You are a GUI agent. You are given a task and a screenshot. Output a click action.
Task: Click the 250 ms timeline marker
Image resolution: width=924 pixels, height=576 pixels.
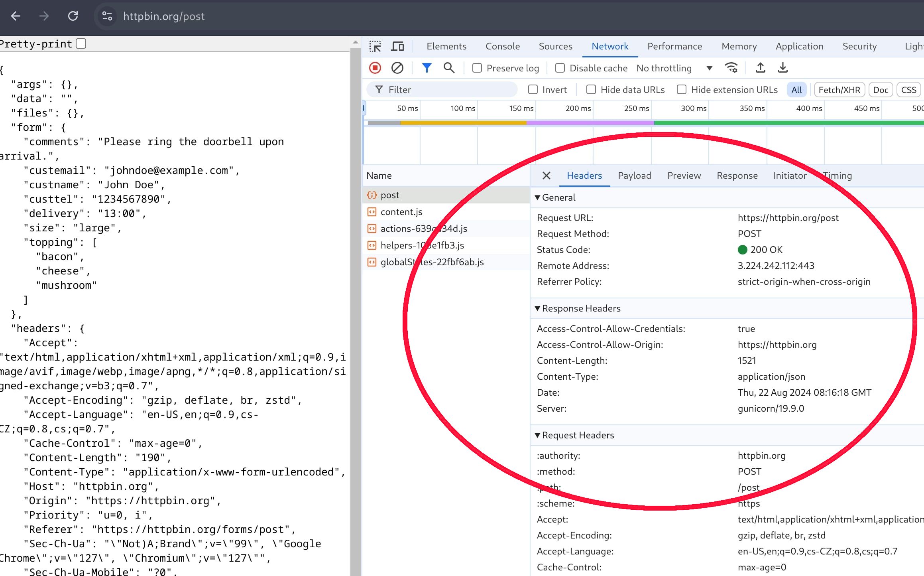point(636,108)
